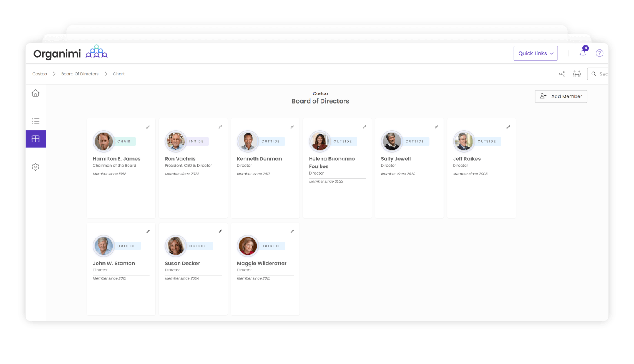Screen dimensions: 634x364
Task: Click "Member since 2008" text
Action: tap(470, 174)
